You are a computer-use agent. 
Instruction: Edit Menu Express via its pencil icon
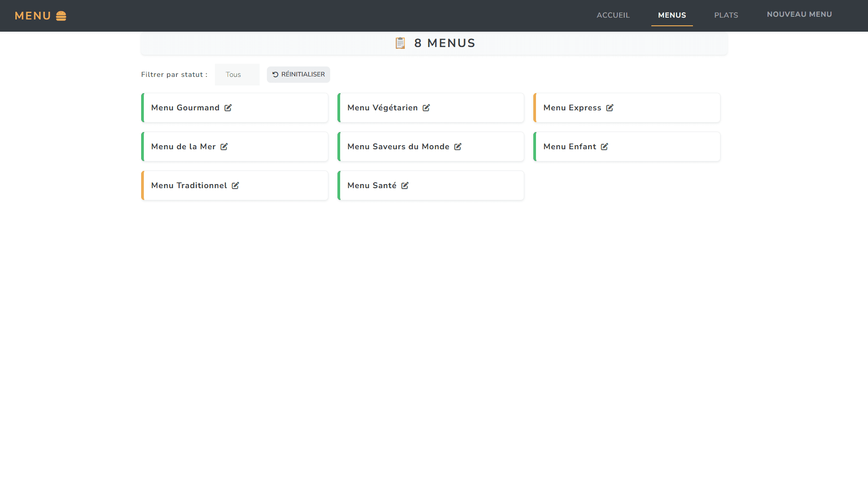pyautogui.click(x=610, y=108)
